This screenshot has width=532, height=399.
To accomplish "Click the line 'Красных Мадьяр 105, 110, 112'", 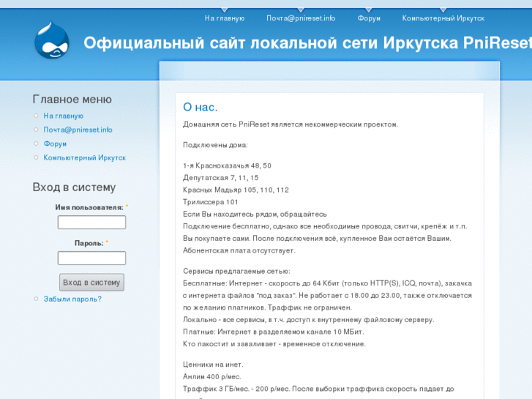I will (x=236, y=190).
